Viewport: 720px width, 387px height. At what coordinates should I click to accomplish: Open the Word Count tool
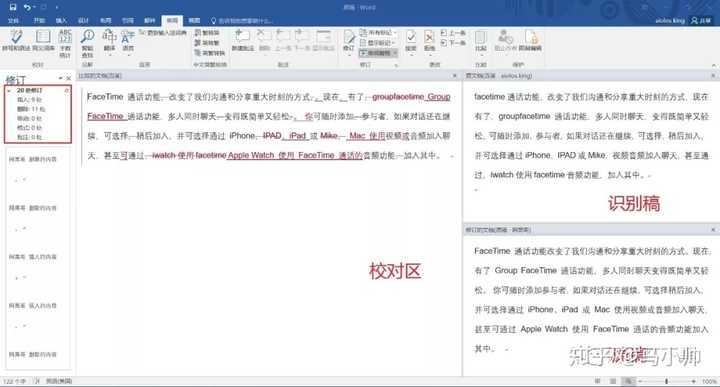pos(65,43)
